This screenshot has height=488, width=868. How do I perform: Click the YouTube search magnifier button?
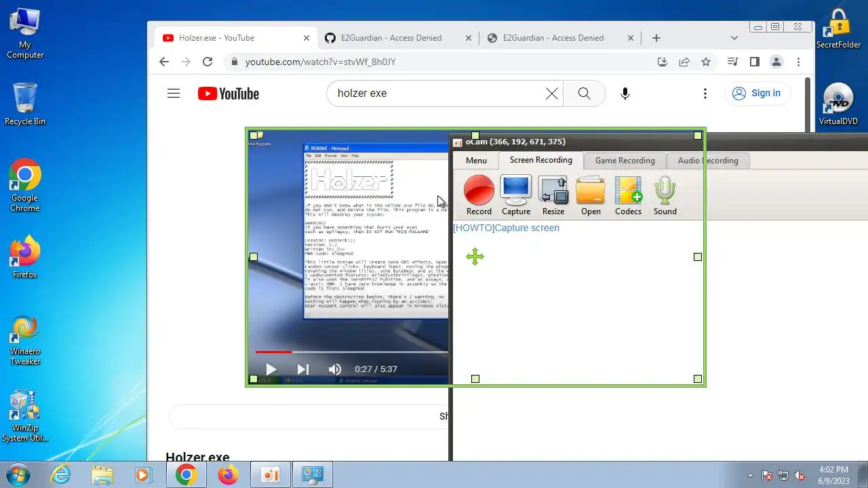584,94
